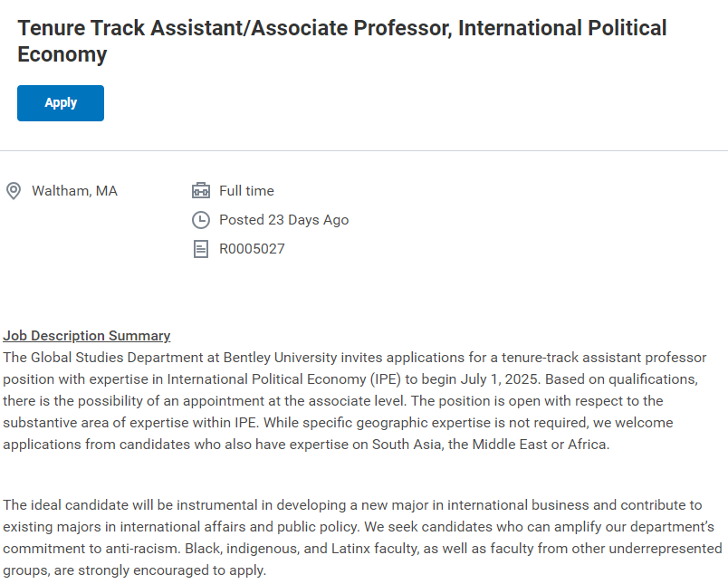This screenshot has height=584, width=728.
Task: Click the document requisition ID icon
Action: pos(201,249)
